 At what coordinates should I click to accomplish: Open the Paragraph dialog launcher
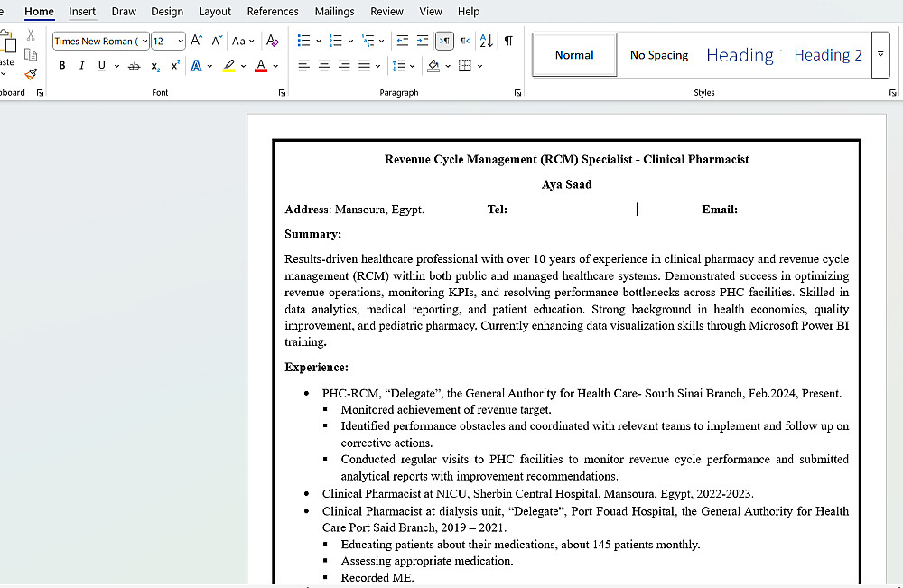coord(517,93)
